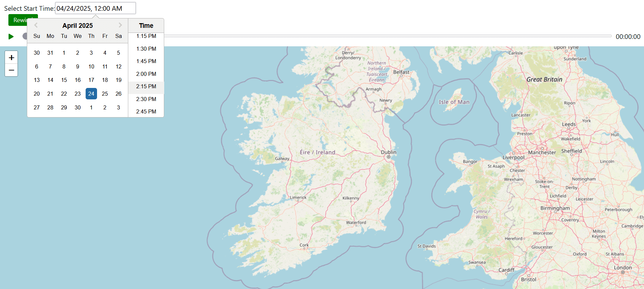
Task: Click the Dublin label on the map
Action: pyautogui.click(x=388, y=152)
